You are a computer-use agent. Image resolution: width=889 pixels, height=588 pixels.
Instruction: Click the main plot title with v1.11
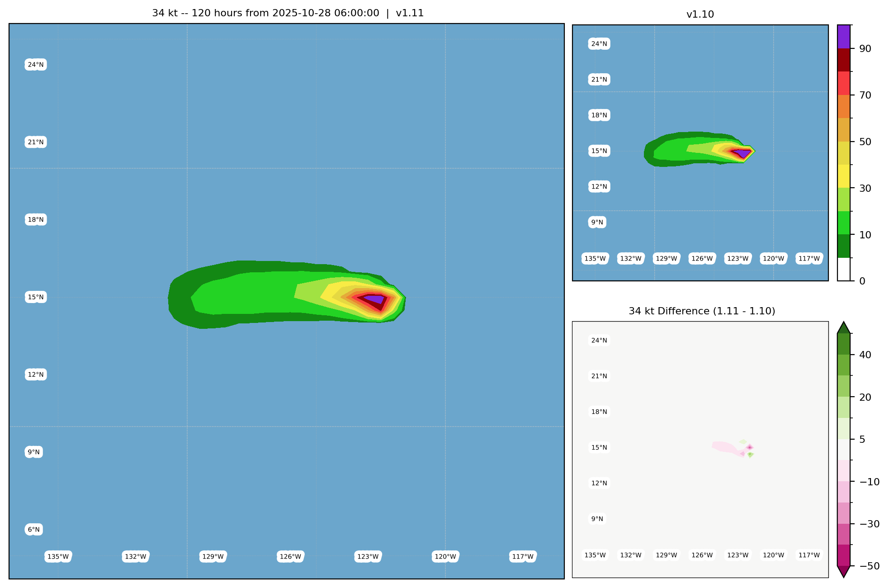pyautogui.click(x=288, y=13)
